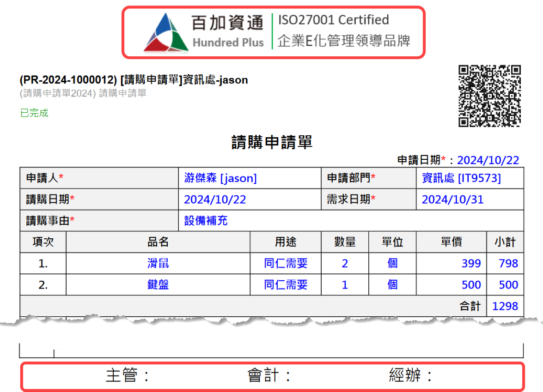Image resolution: width=543 pixels, height=392 pixels.
Task: Click item number 2. cell
Action: tap(43, 285)
